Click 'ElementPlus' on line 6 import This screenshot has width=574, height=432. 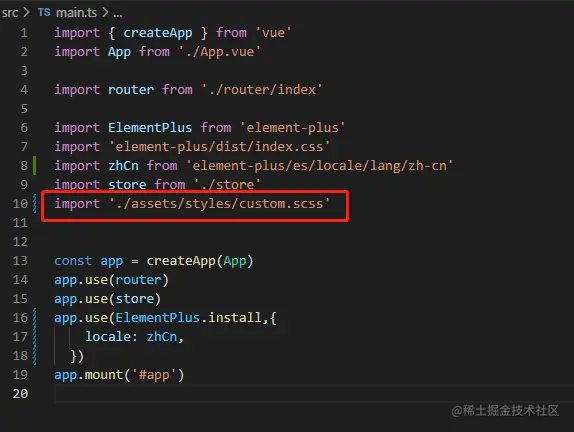pyautogui.click(x=150, y=127)
